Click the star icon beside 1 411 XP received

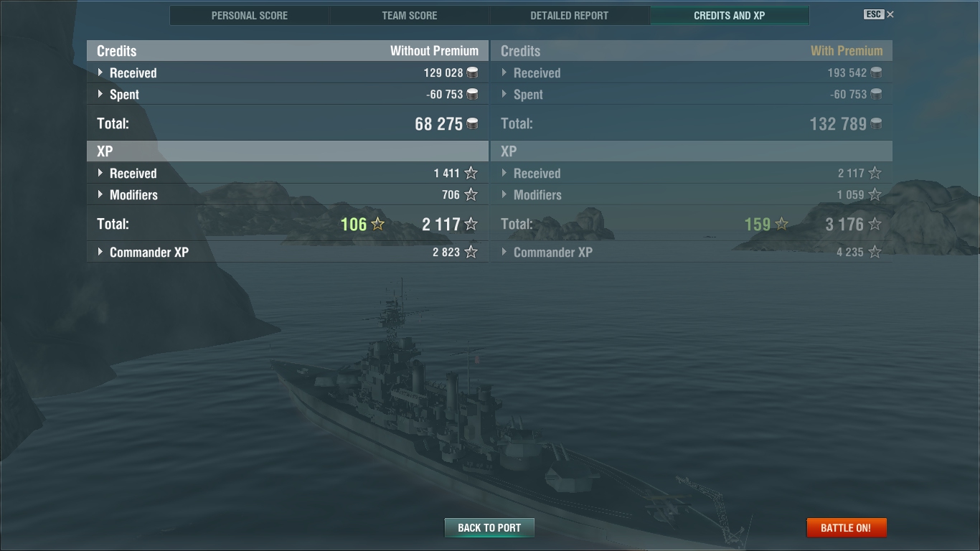click(x=471, y=173)
